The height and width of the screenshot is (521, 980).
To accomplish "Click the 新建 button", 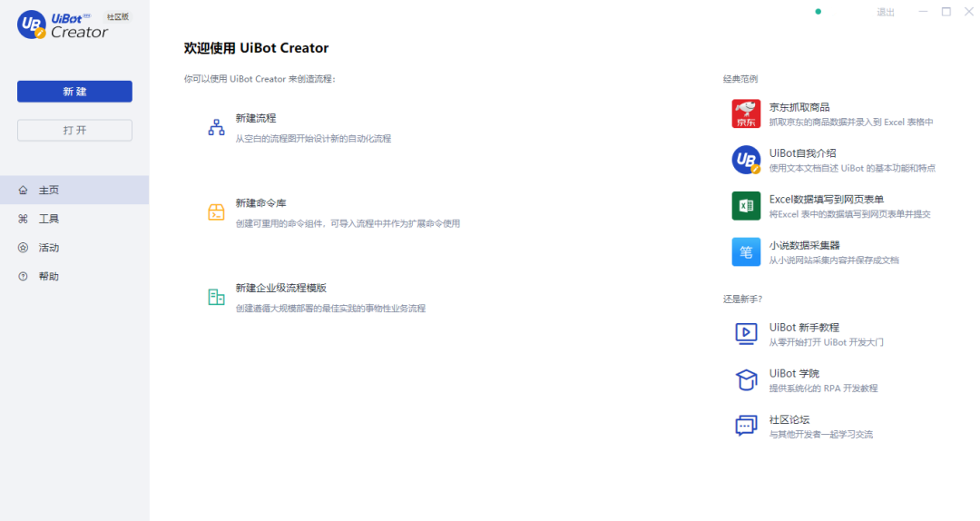I will (74, 92).
